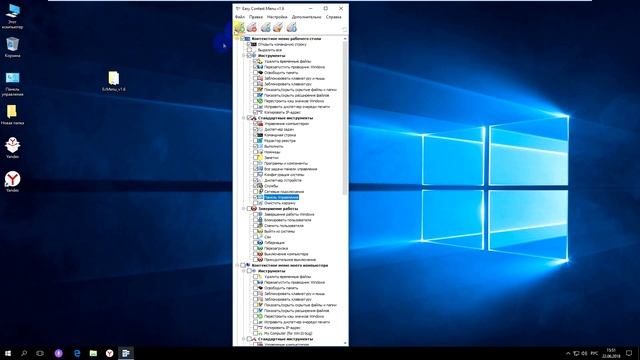
Task: Tick the Выделить все checkbox
Action: tap(249, 50)
